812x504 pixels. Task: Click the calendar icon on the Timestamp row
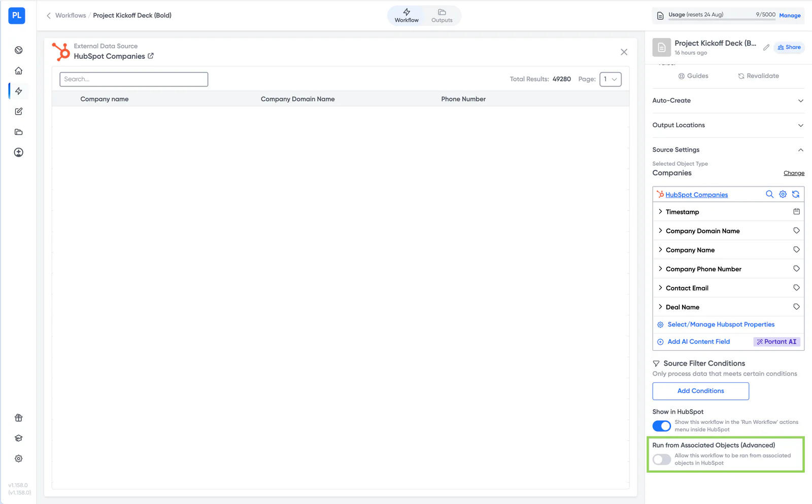pos(797,211)
